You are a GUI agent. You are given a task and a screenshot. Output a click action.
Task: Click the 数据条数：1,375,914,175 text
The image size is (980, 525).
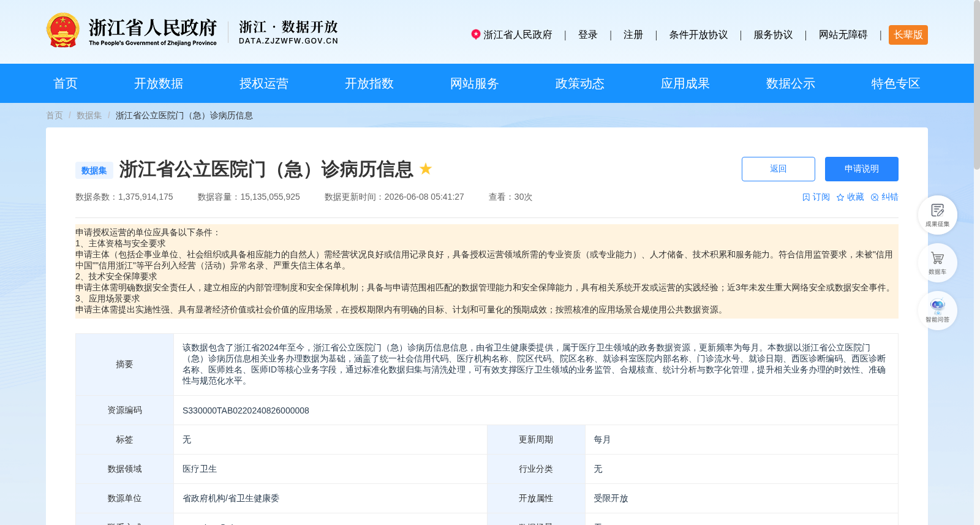click(x=124, y=197)
